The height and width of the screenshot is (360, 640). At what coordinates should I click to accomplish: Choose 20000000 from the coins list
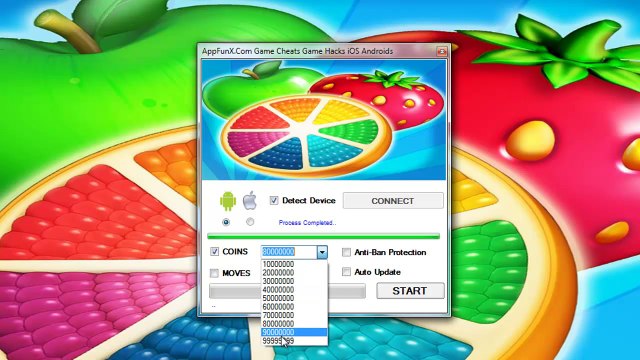click(x=294, y=273)
